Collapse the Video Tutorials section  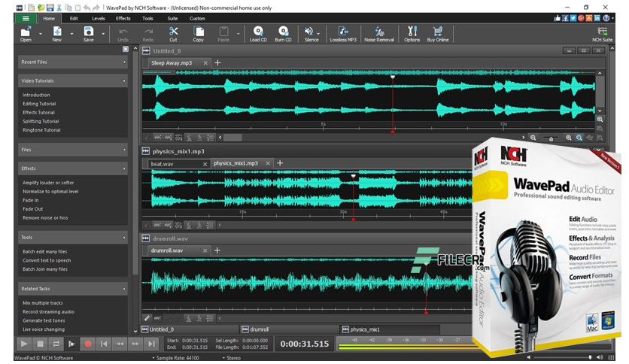click(x=125, y=80)
